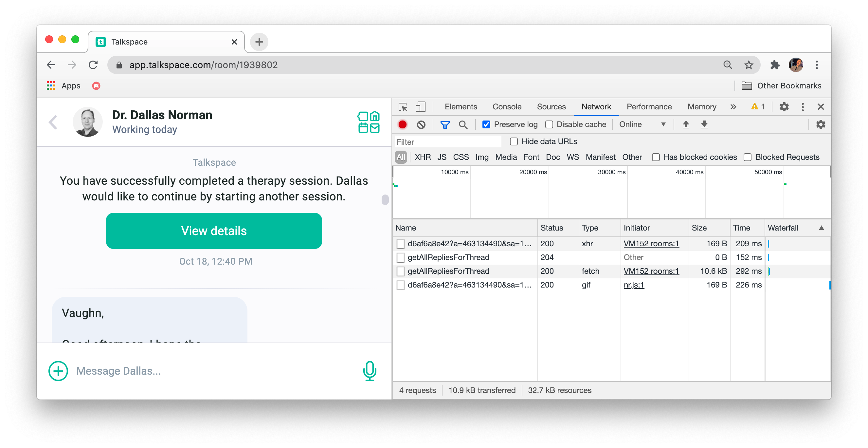Viewport: 868px width, 448px height.
Task: Tick the fetch getAllRepliesForThread row checkbox
Action: [x=400, y=271]
